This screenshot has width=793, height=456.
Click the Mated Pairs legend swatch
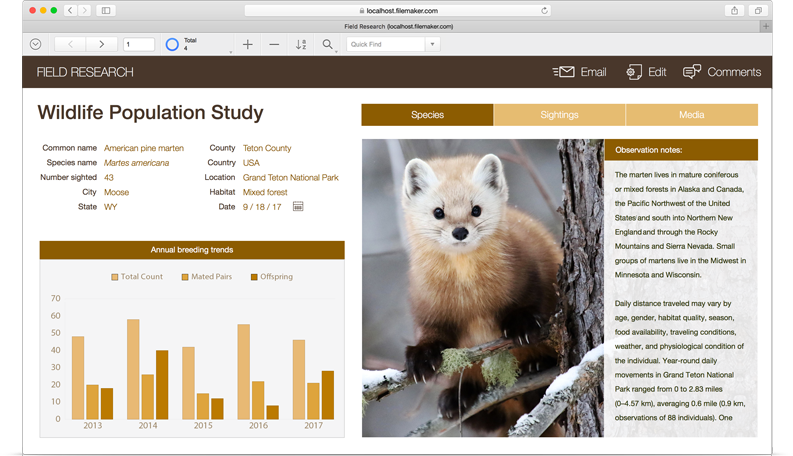click(185, 277)
